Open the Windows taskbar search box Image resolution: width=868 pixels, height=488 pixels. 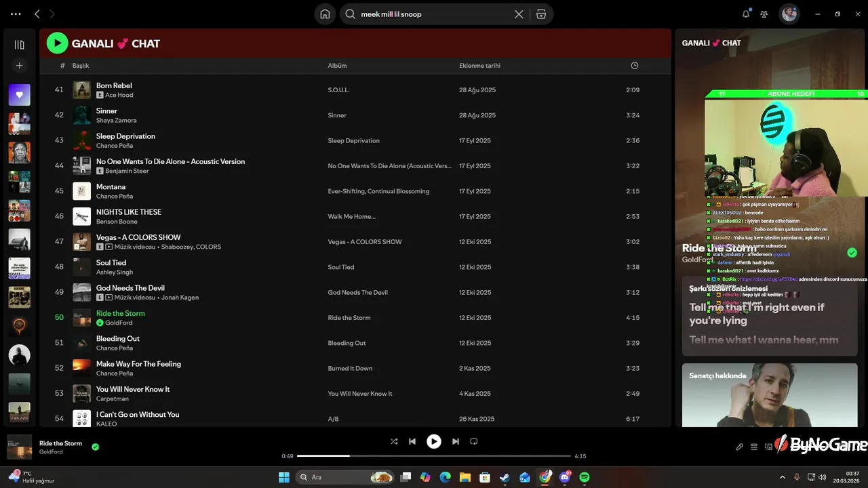click(346, 477)
